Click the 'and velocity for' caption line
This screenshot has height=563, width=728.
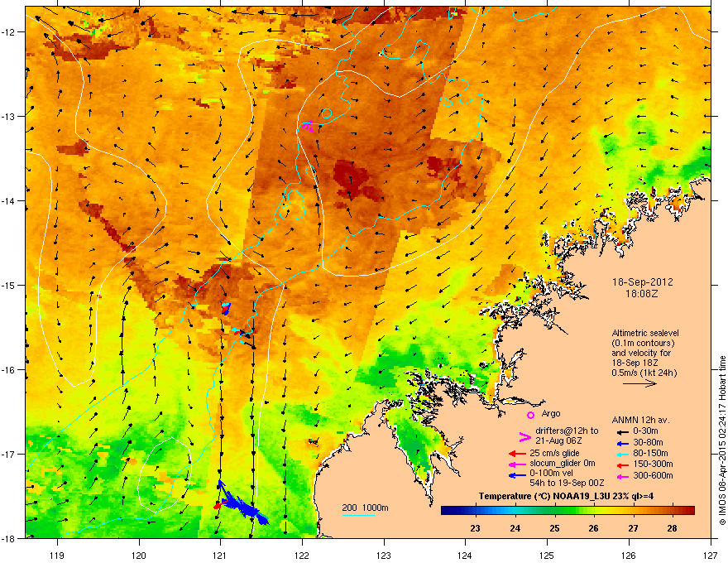[641, 353]
